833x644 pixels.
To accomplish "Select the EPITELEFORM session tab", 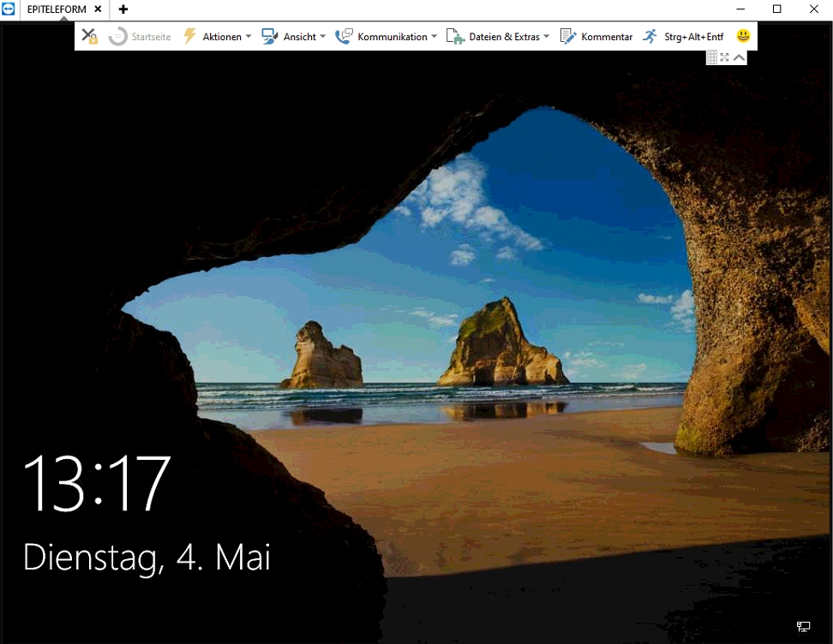I will (x=57, y=9).
